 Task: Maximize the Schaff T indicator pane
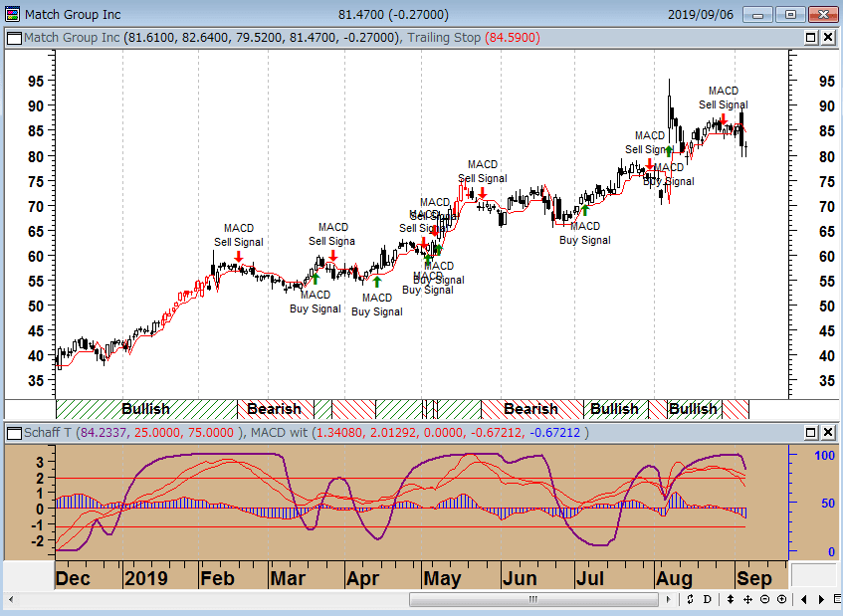pos(811,432)
